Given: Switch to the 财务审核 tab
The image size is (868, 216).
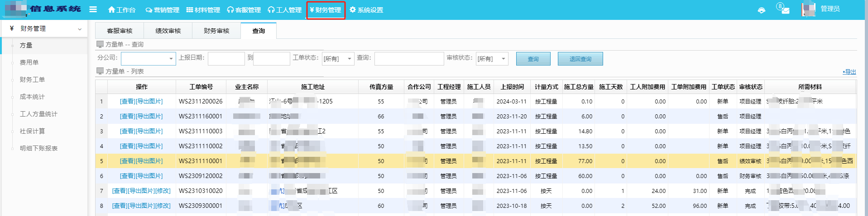Looking at the screenshot, I should point(216,31).
